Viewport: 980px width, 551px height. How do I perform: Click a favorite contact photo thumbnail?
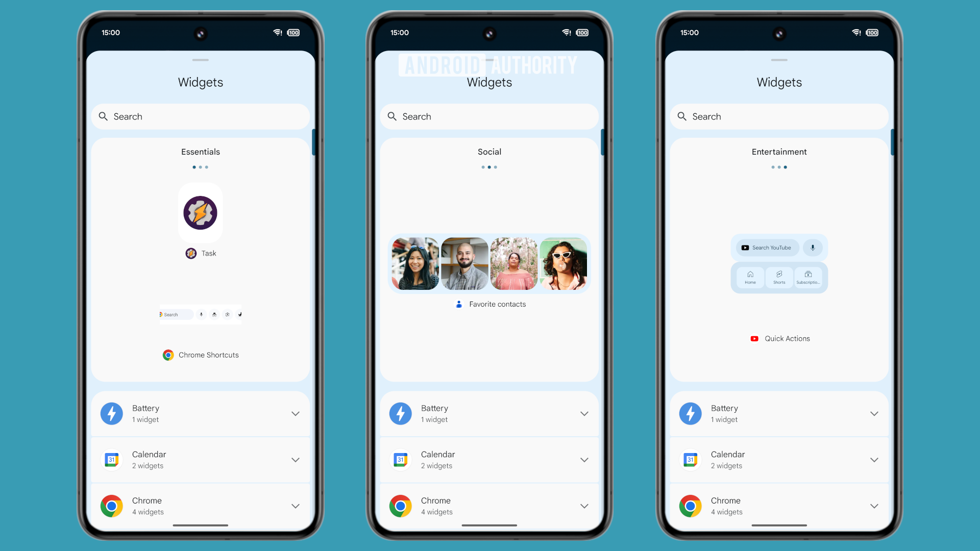pos(415,262)
